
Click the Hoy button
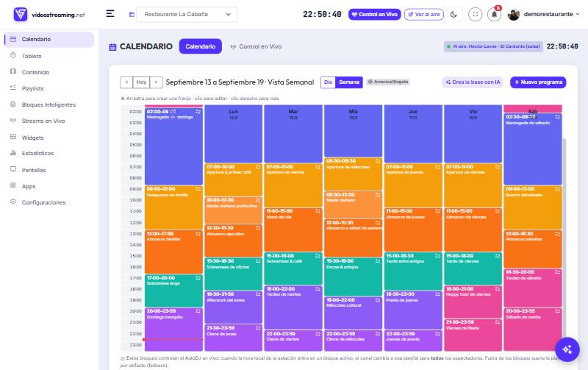point(141,82)
